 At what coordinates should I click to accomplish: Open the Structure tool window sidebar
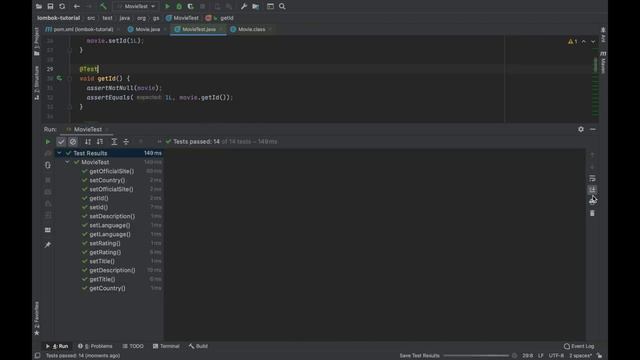(37, 83)
